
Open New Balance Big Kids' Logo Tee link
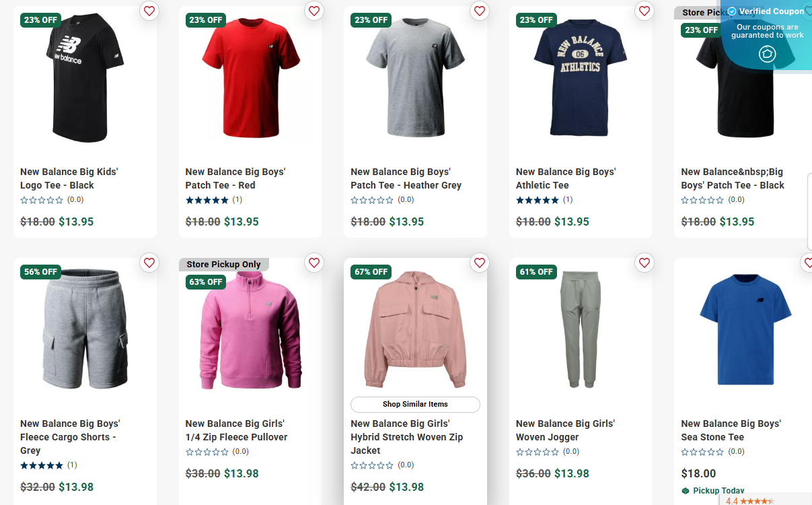pyautogui.click(x=69, y=178)
